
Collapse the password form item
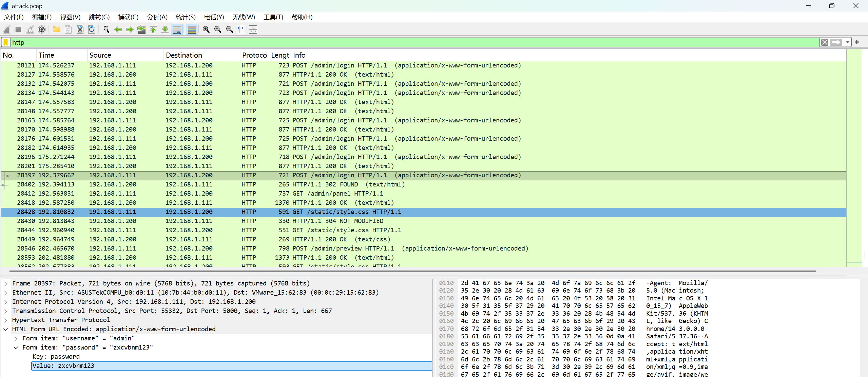point(16,348)
